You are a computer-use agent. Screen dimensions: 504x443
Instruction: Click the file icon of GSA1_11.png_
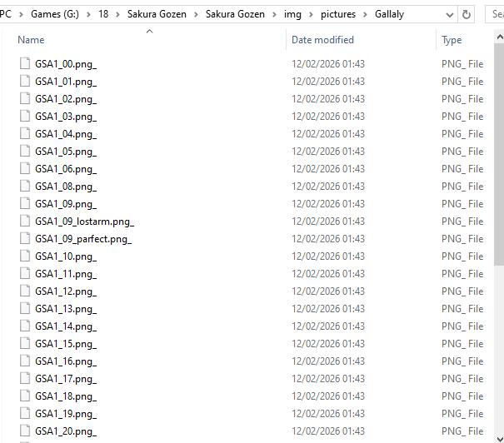pyautogui.click(x=25, y=273)
